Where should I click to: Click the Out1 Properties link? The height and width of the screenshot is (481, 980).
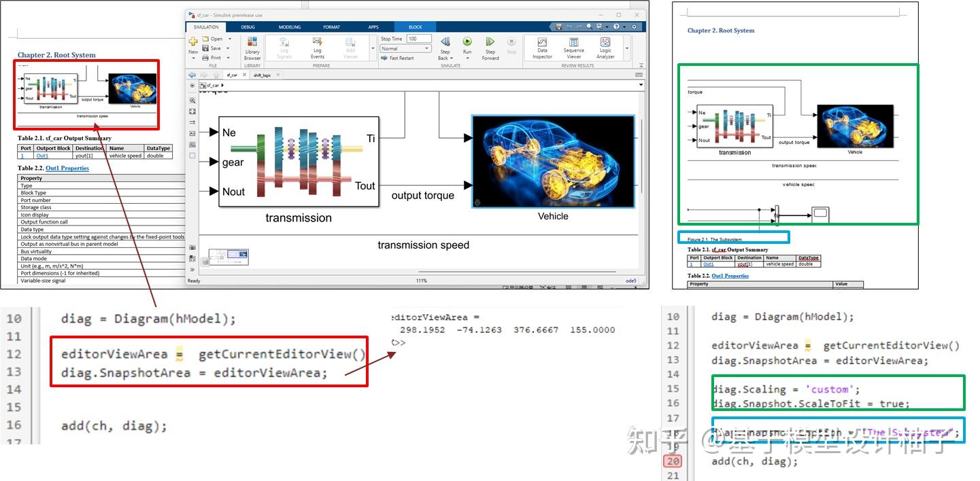67,168
